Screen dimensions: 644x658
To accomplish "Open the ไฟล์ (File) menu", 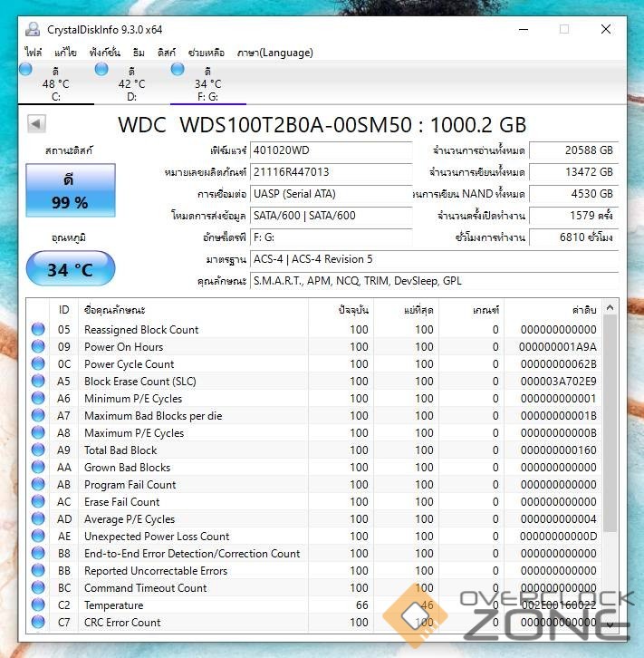I will tap(34, 53).
